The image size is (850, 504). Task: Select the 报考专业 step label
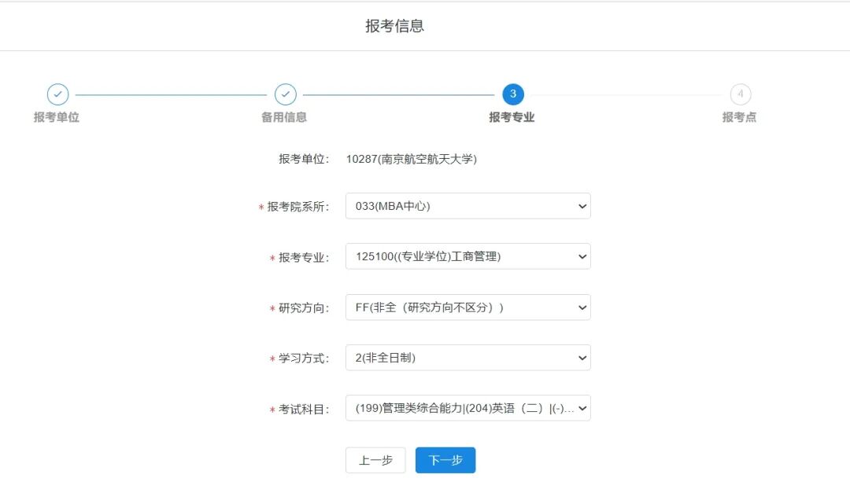pos(512,117)
